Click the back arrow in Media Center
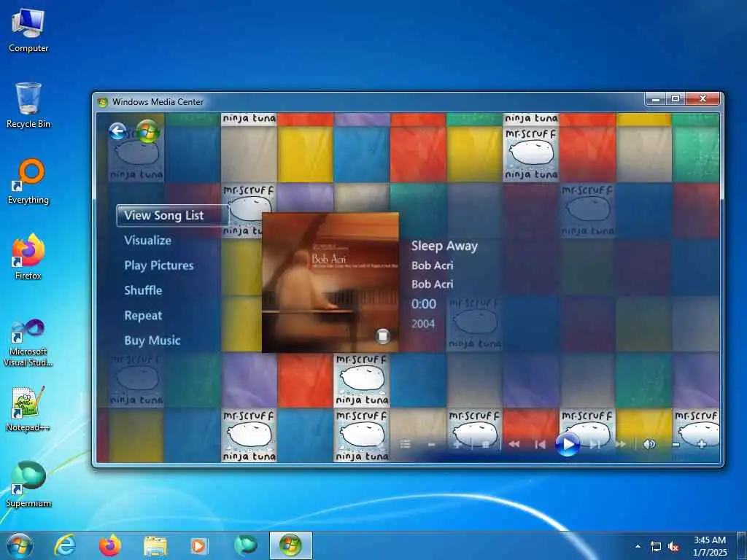Screen dimensions: 747x560 pyautogui.click(x=117, y=131)
